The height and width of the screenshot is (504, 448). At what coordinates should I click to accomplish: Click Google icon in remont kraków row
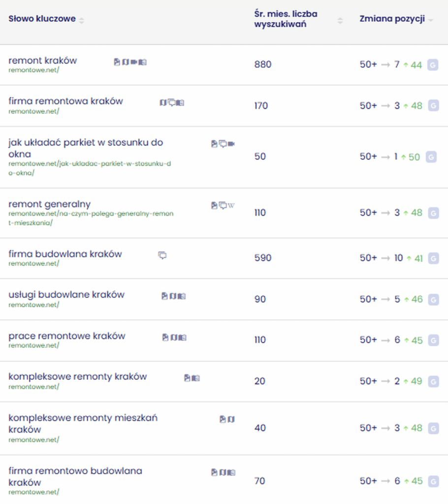(433, 65)
